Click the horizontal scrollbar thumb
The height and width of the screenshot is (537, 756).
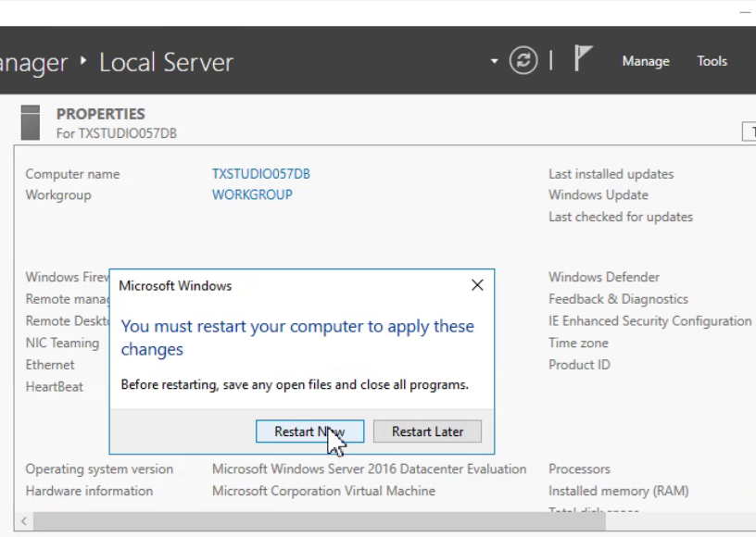[x=320, y=521]
